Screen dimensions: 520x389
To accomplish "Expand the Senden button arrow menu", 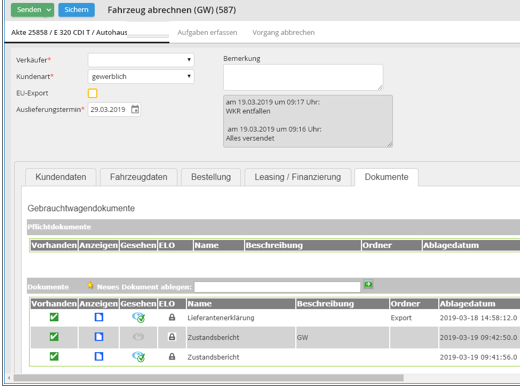I will click(49, 10).
